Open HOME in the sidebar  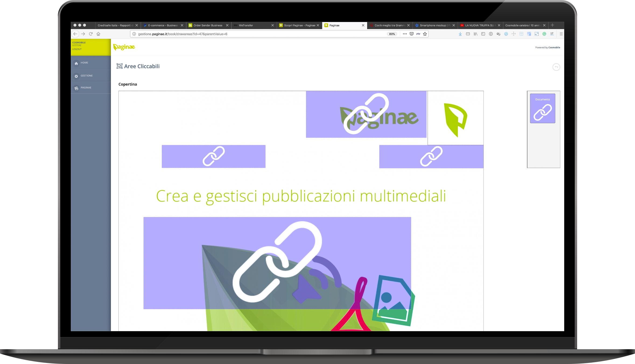click(91, 63)
